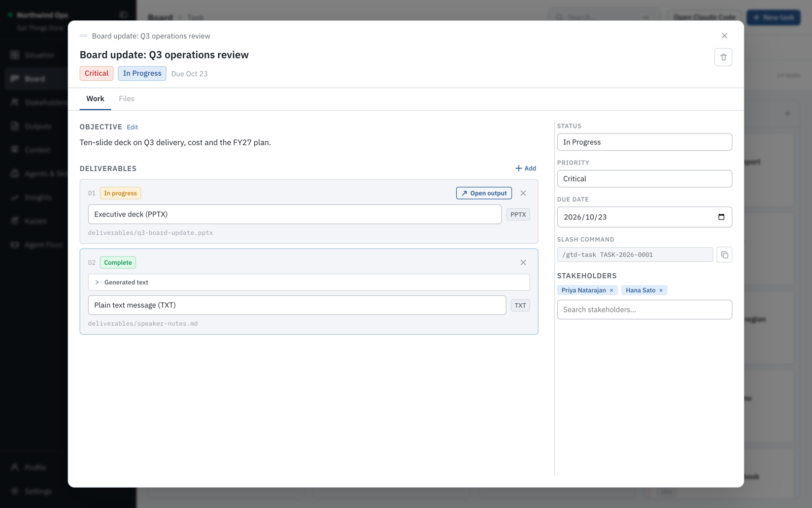Edit the Executive deck (PPTX) name field
Image resolution: width=812 pixels, height=508 pixels.
(295, 214)
